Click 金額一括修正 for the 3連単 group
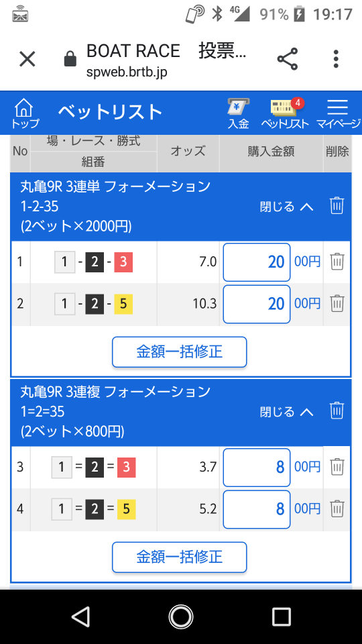The width and height of the screenshot is (362, 644). coord(180,352)
